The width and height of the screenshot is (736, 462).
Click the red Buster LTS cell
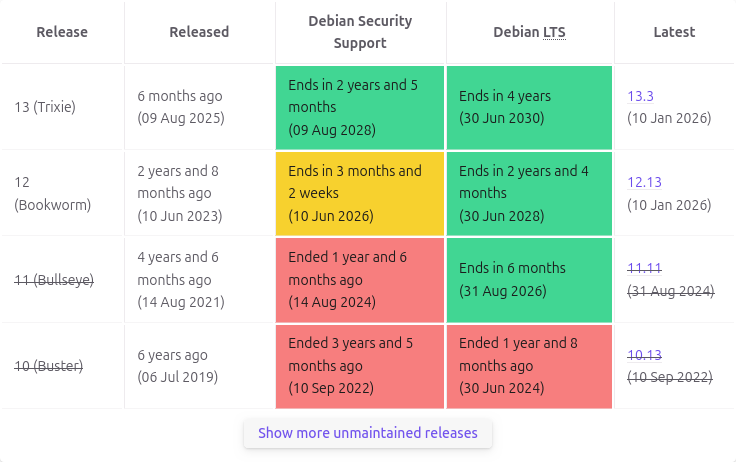pos(529,366)
